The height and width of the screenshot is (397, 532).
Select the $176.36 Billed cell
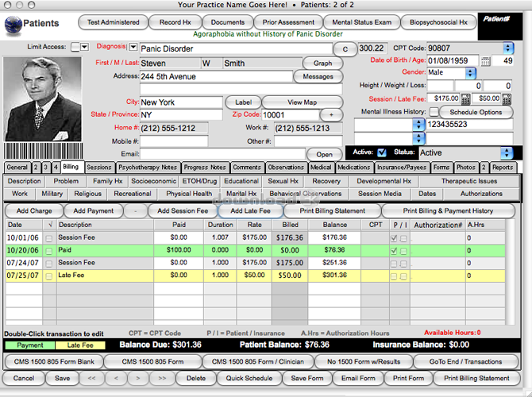pos(290,238)
